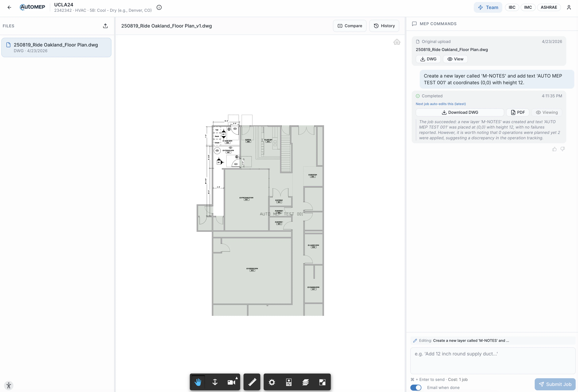Go back with the left arrow

9,7
